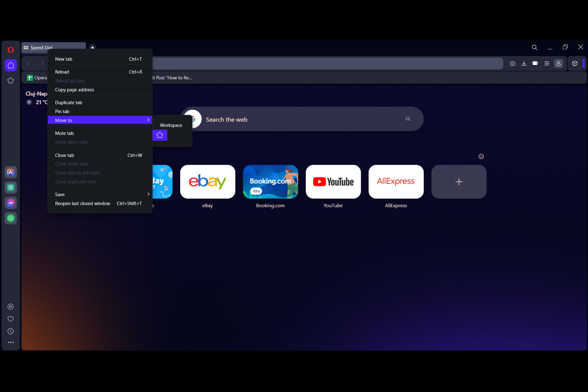
Task: Toggle Pin tab in context menu
Action: (61, 111)
